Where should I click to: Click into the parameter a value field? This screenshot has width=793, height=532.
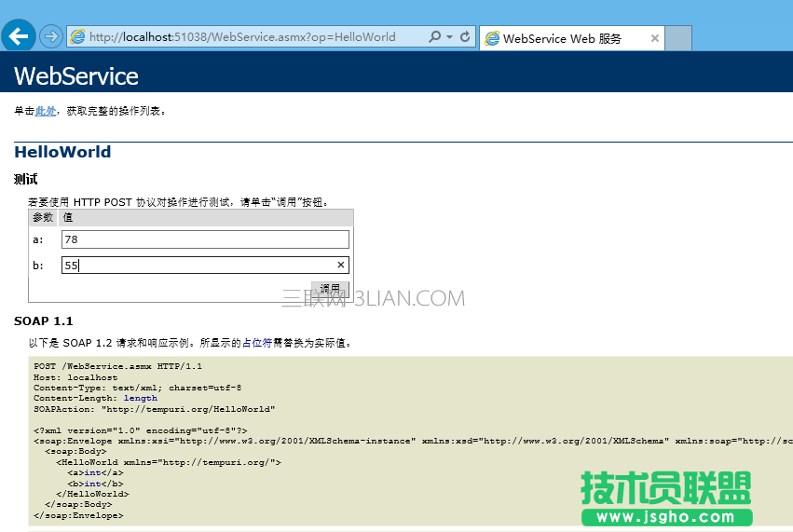(x=205, y=239)
